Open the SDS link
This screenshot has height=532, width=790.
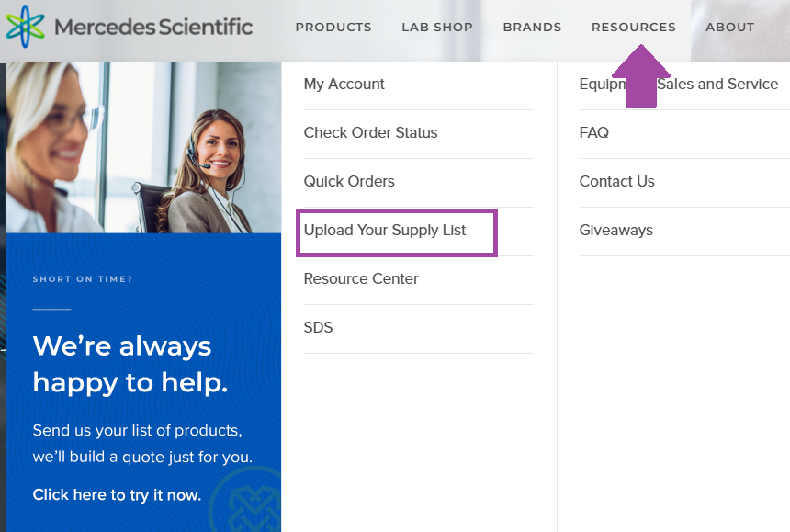[318, 328]
